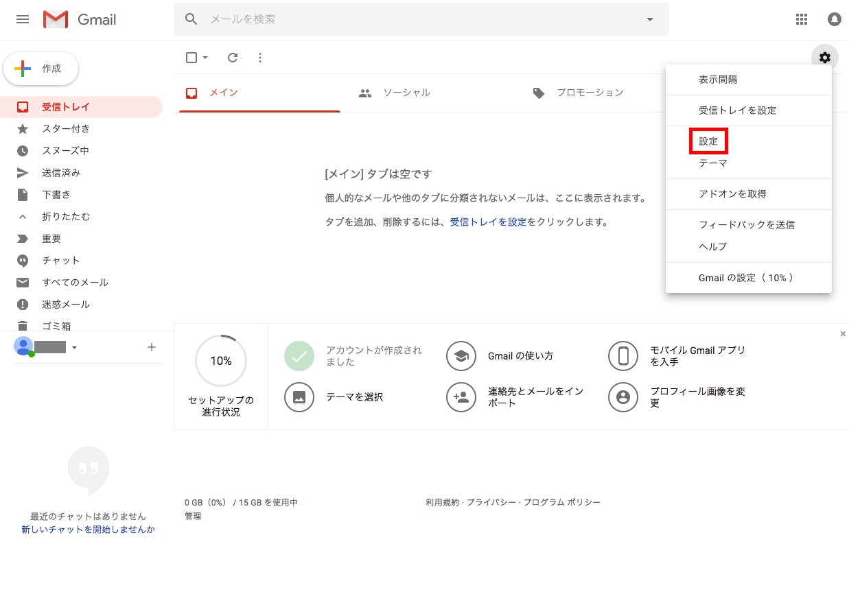Click the settings gear icon
Viewport: 849px width, 616px height.
click(824, 58)
